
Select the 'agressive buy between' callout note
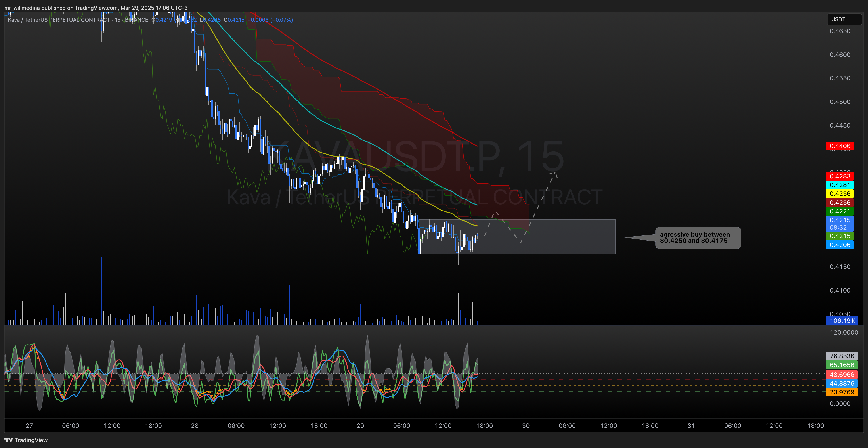tap(698, 238)
